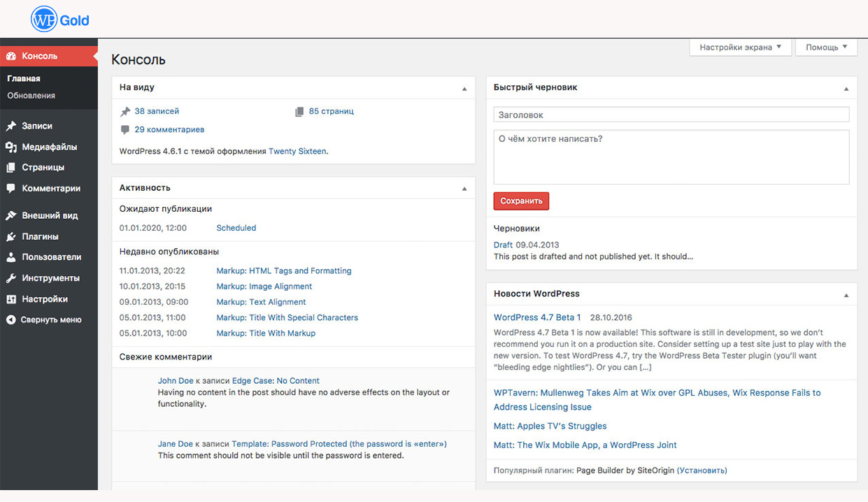
Task: Open the Настройки sidebar menu
Action: 49,299
